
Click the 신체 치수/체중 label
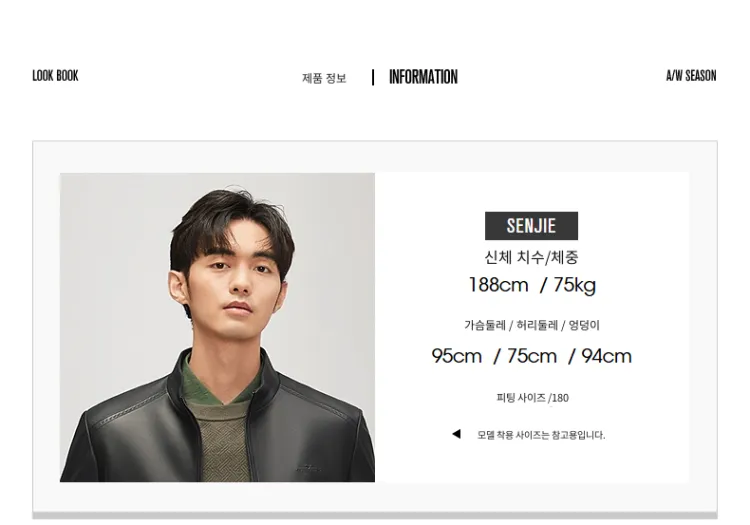tap(531, 257)
